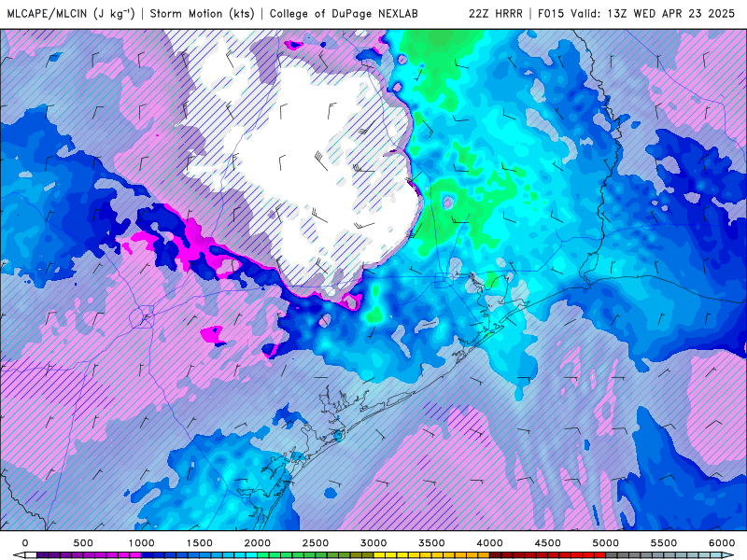Click the 4500 label on the color scale
Viewport: 747px width, 560px height.
click(548, 543)
